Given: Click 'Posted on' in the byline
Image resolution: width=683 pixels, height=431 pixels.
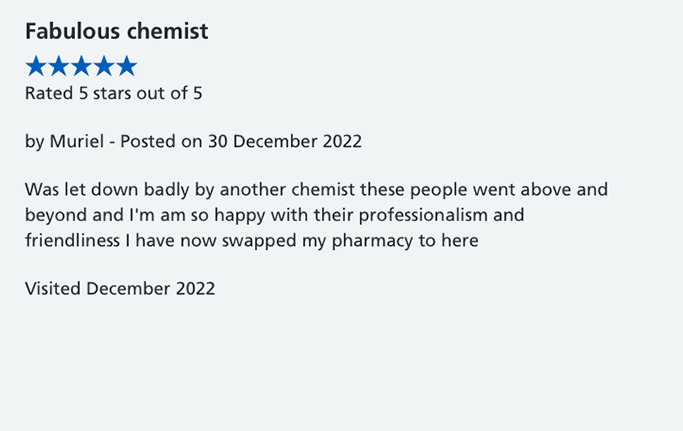Looking at the screenshot, I should pyautogui.click(x=161, y=141).
